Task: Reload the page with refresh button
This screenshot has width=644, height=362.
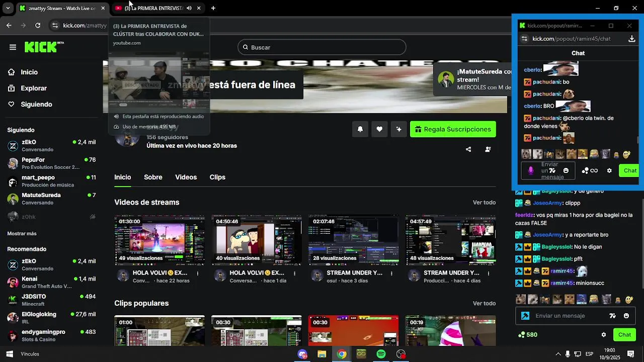Action: pyautogui.click(x=38, y=25)
